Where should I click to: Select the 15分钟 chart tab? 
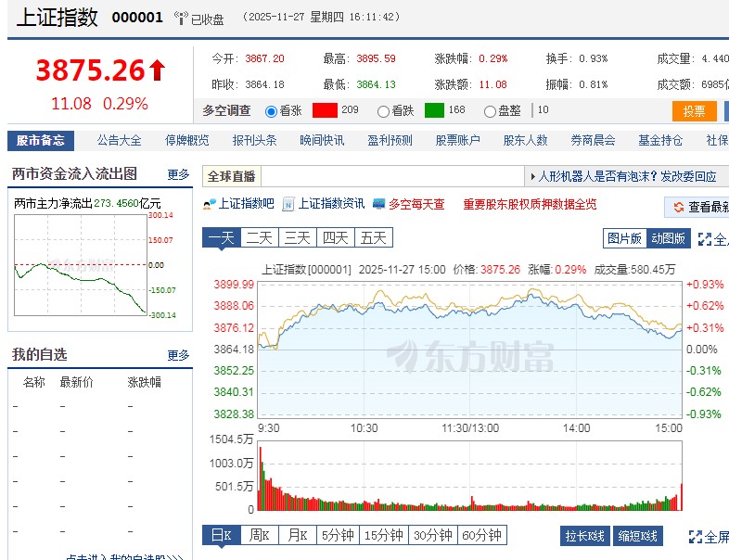click(384, 535)
